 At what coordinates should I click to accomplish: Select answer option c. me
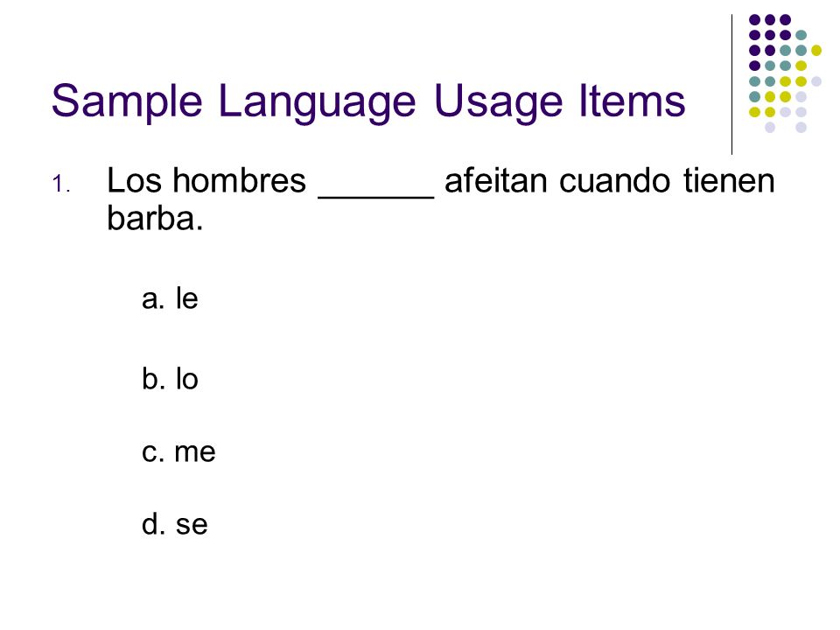178,452
